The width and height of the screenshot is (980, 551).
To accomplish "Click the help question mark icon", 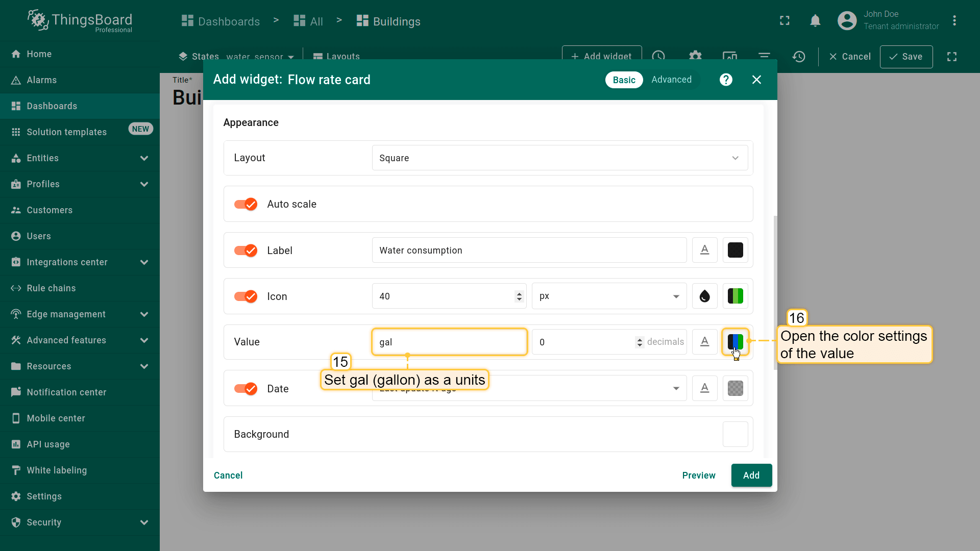I will click(726, 80).
